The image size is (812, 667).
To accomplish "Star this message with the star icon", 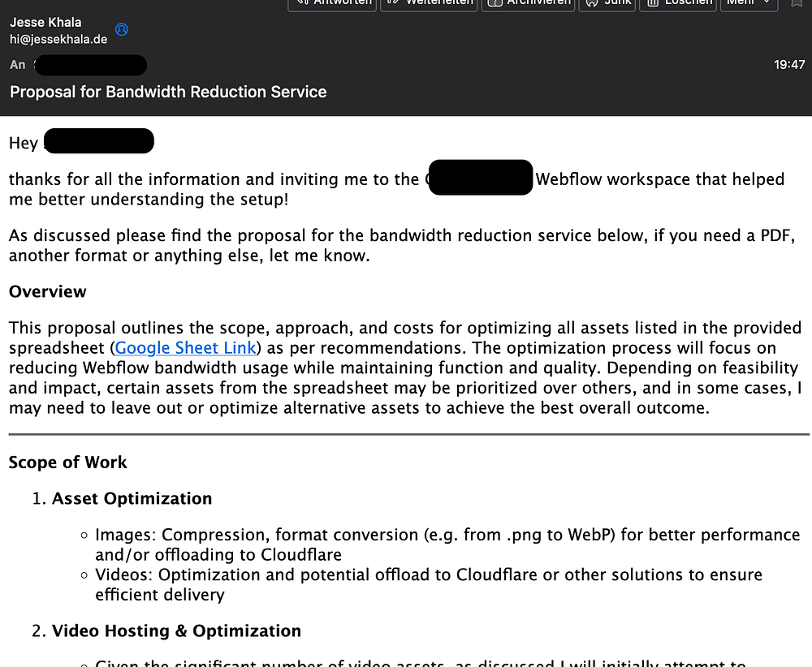I will click(797, 2).
